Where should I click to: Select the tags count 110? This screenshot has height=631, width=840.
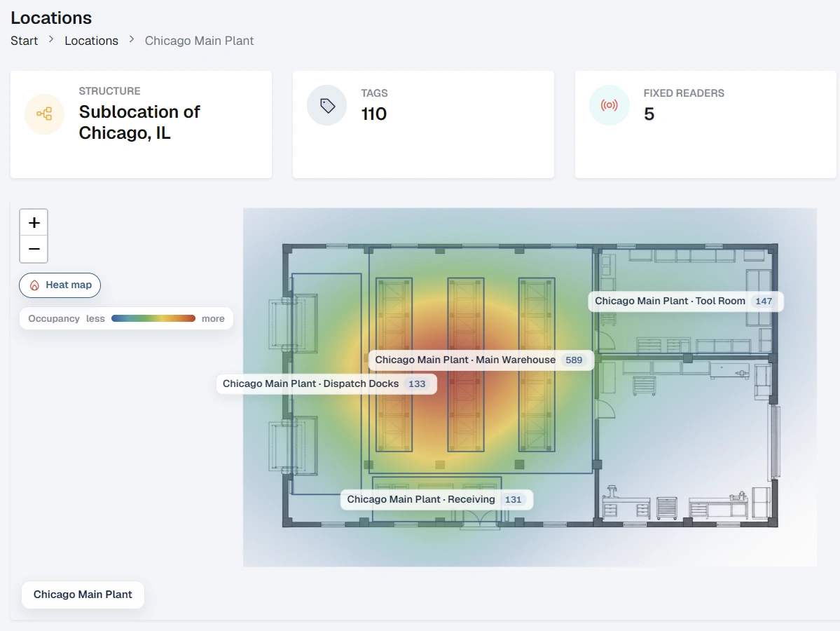(374, 114)
